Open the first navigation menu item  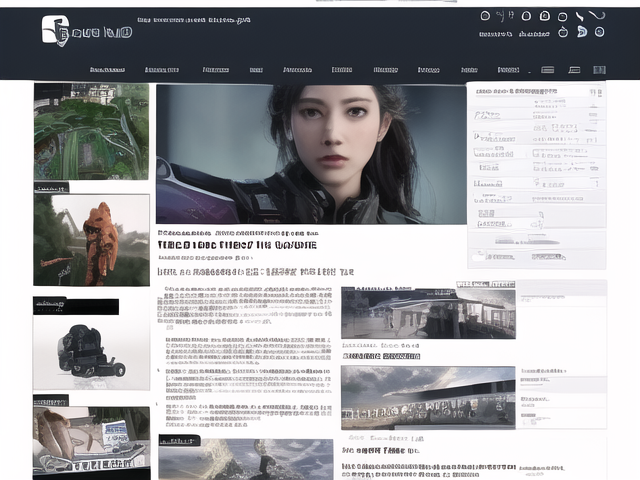[x=107, y=70]
